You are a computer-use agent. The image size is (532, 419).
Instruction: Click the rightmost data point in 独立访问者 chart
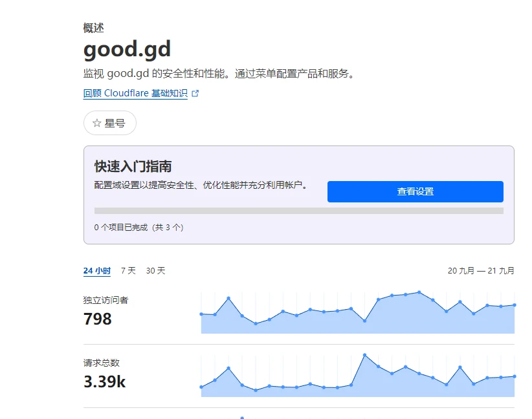point(514,305)
